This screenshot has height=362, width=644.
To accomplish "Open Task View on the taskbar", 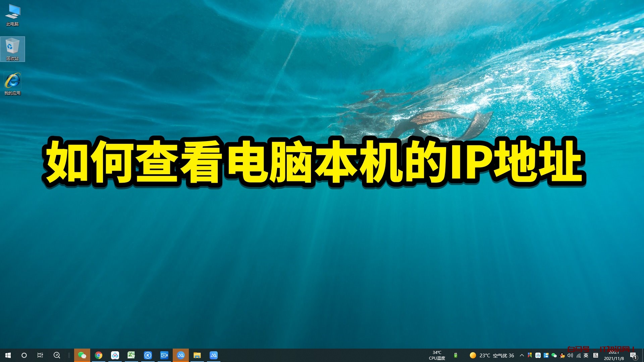I will [40, 355].
